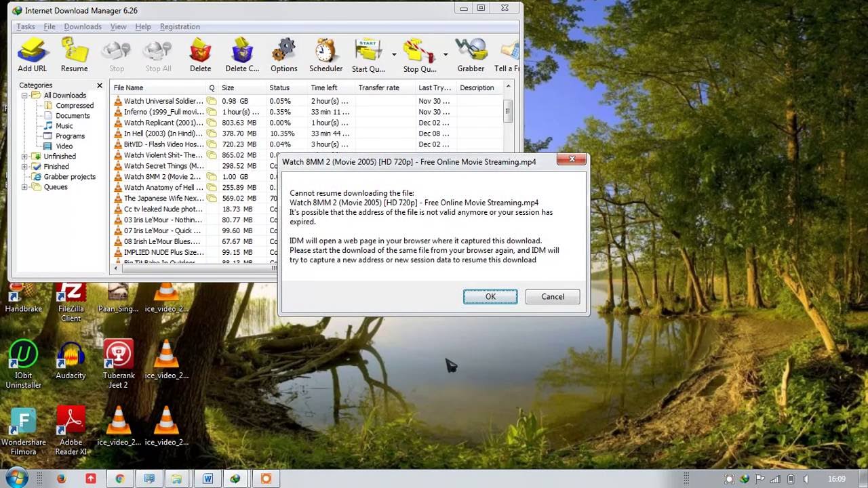868x488 pixels.
Task: Open the Tasks menu
Action: pos(26,26)
